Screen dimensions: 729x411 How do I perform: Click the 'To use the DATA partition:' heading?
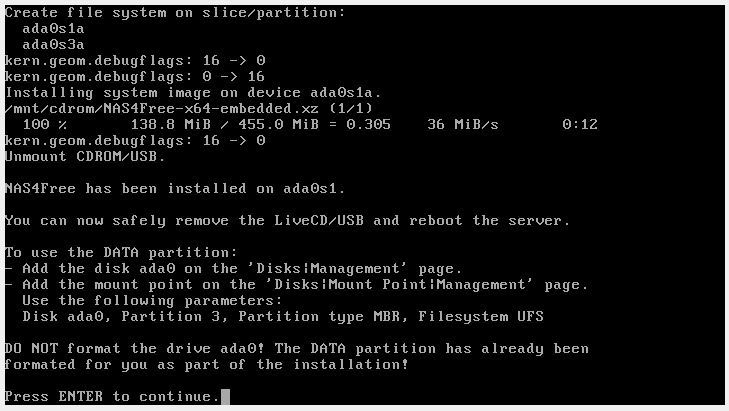point(121,253)
